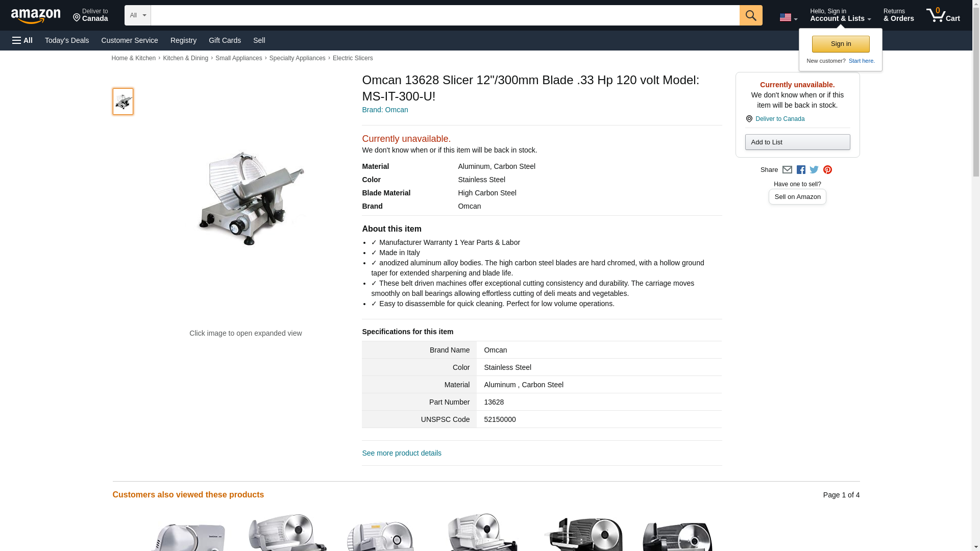Focus the Amazon search input field
Image resolution: width=980 pixels, height=551 pixels.
445,15
